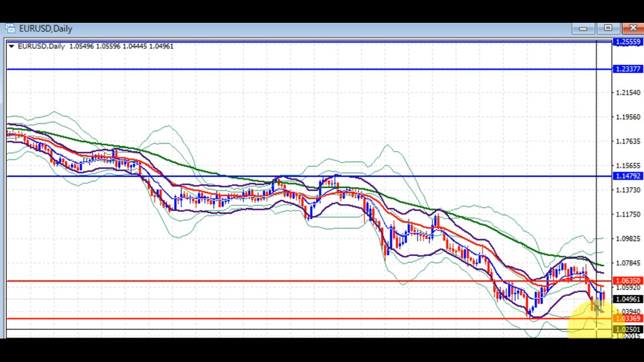Click the 1.15655 price scale value
This screenshot has height=362, width=644.
point(628,166)
